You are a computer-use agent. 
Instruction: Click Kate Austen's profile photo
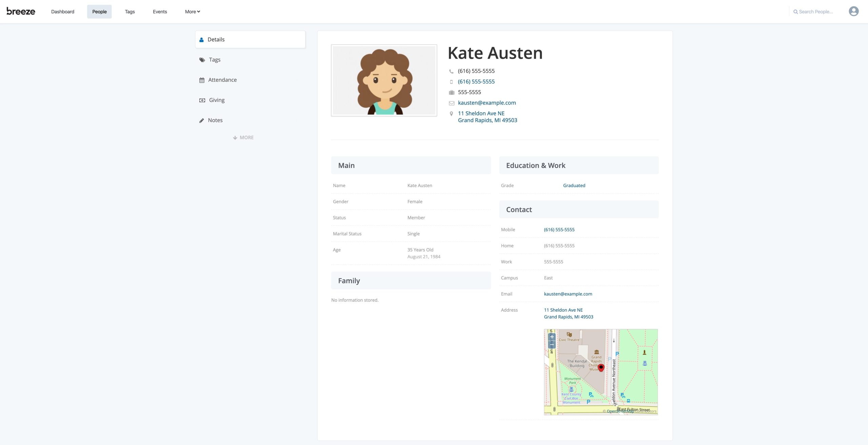(384, 80)
